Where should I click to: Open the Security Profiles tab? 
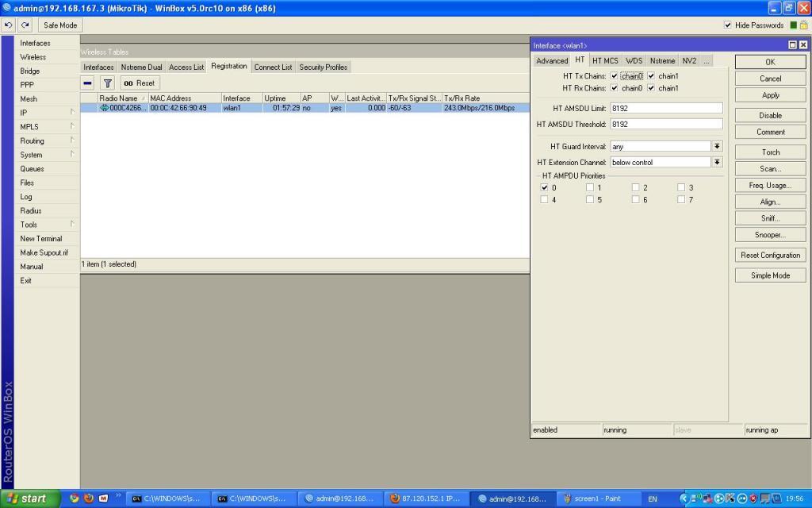point(323,67)
